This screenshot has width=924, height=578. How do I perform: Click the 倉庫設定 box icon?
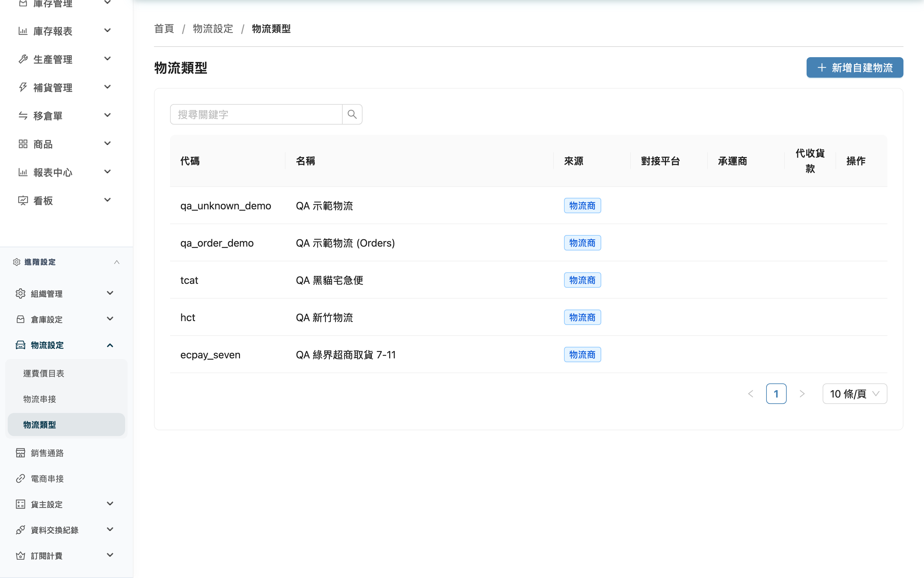(21, 319)
